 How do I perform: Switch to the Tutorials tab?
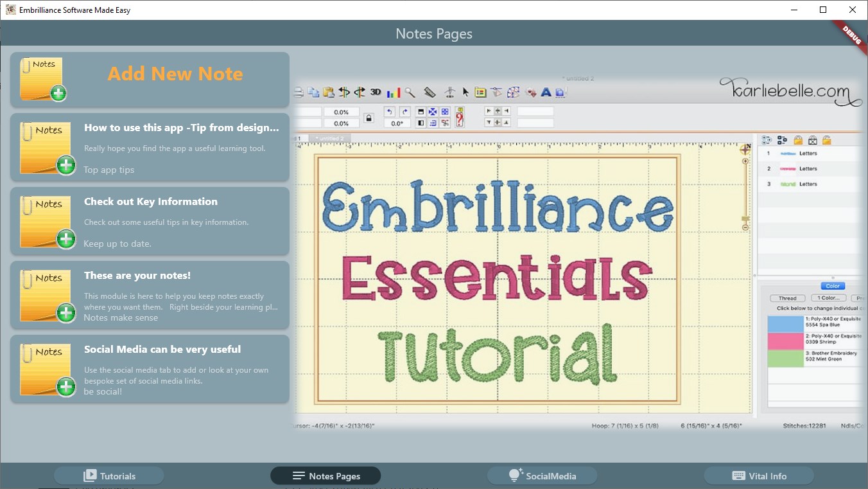108,476
